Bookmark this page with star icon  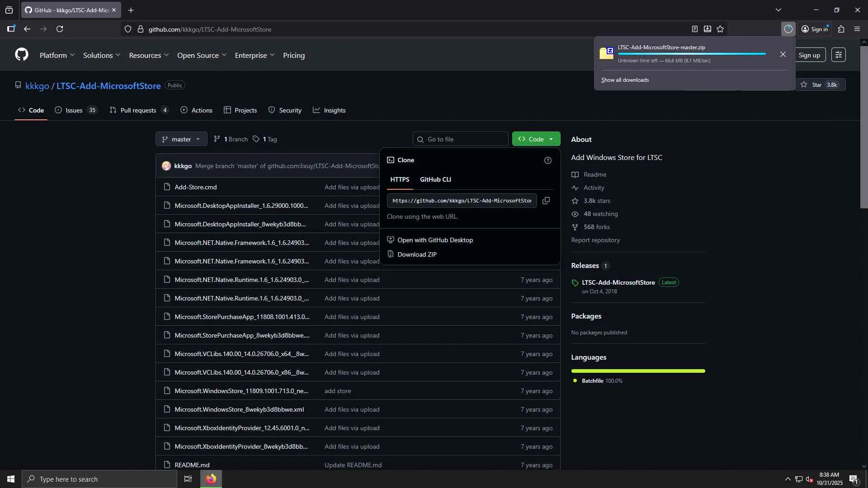click(x=720, y=29)
